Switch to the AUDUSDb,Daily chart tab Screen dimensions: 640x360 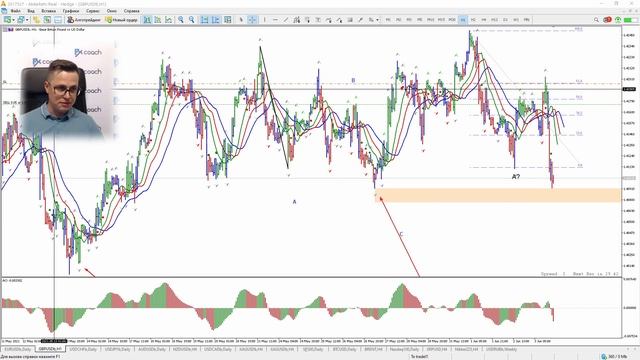(152, 349)
